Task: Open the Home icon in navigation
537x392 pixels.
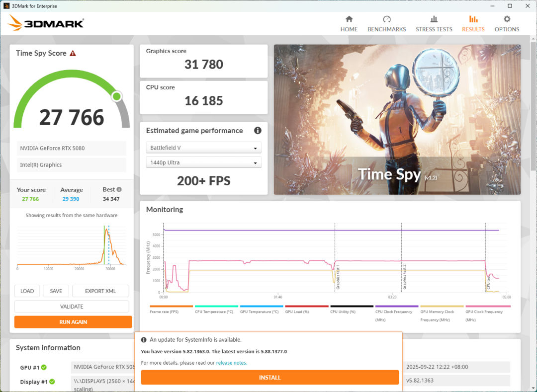Action: 349,19
